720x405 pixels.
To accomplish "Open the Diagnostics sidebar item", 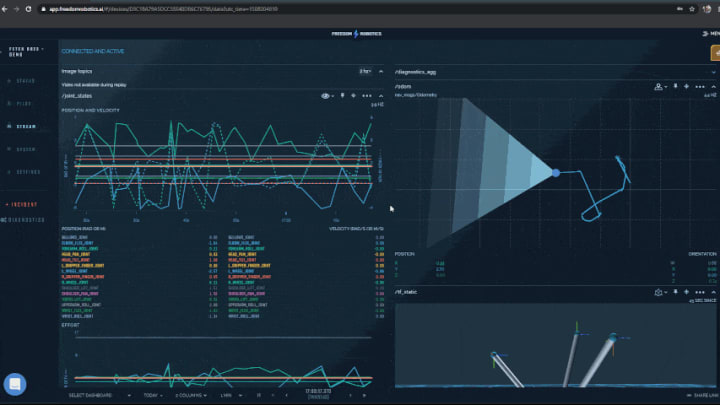I will [x=26, y=220].
